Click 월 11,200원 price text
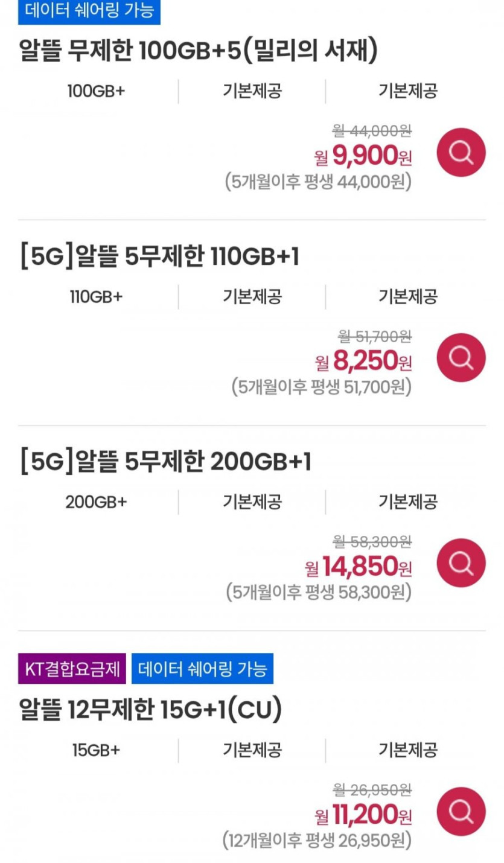The image size is (504, 863). click(363, 816)
